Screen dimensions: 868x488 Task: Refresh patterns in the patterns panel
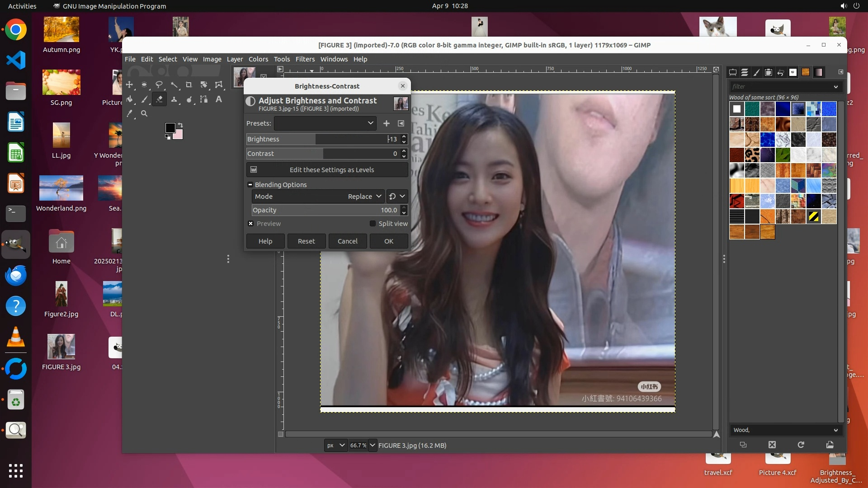tap(801, 445)
